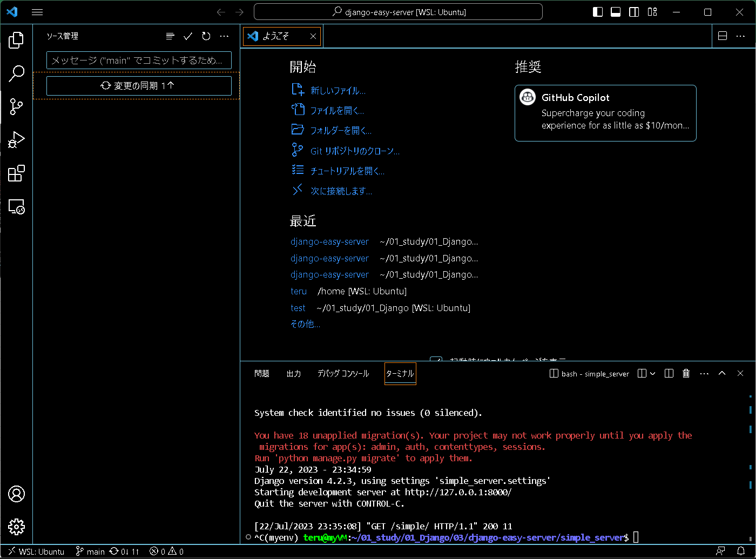This screenshot has height=559, width=756.
Task: Open the チュートリアルを開く link
Action: 347,171
